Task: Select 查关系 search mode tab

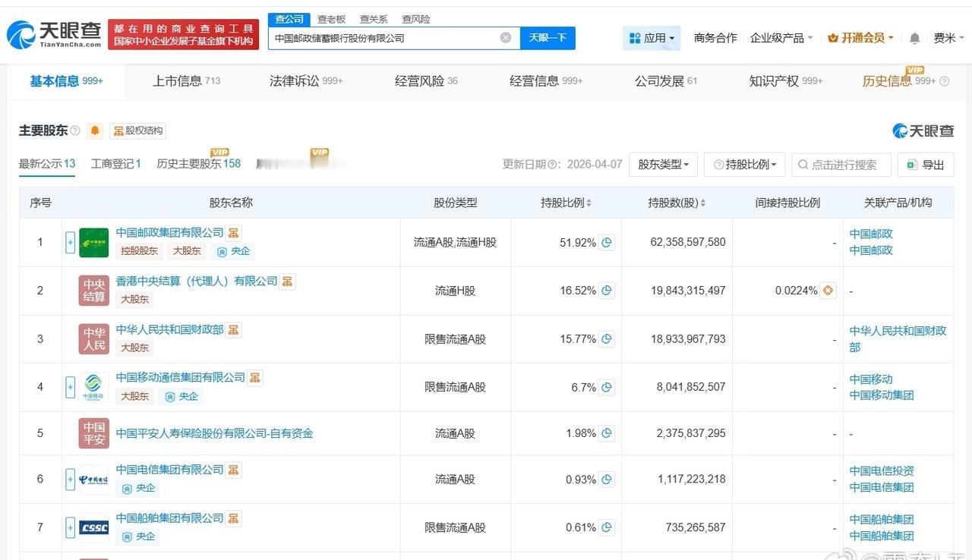Action: click(374, 19)
